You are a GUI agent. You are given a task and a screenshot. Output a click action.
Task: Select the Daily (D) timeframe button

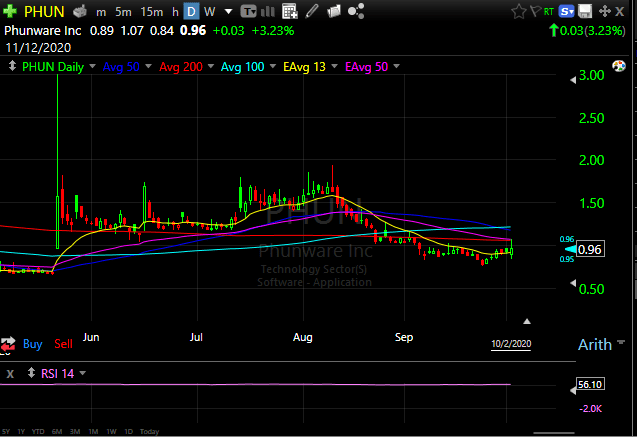[192, 12]
